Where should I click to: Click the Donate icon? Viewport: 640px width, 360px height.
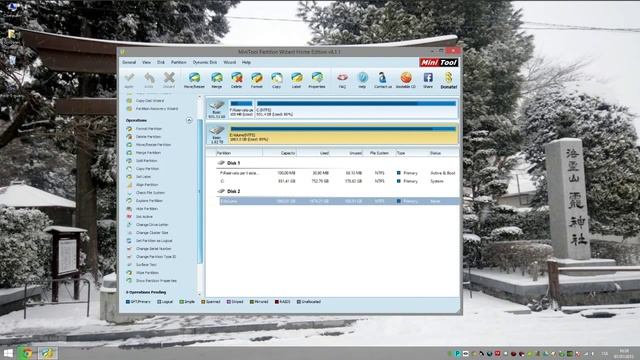coord(449,80)
